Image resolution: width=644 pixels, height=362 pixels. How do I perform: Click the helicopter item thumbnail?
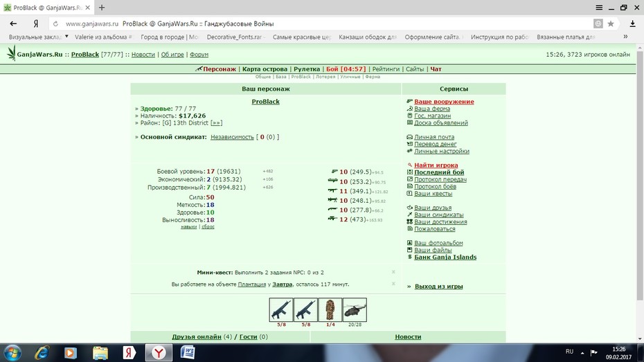point(355,309)
